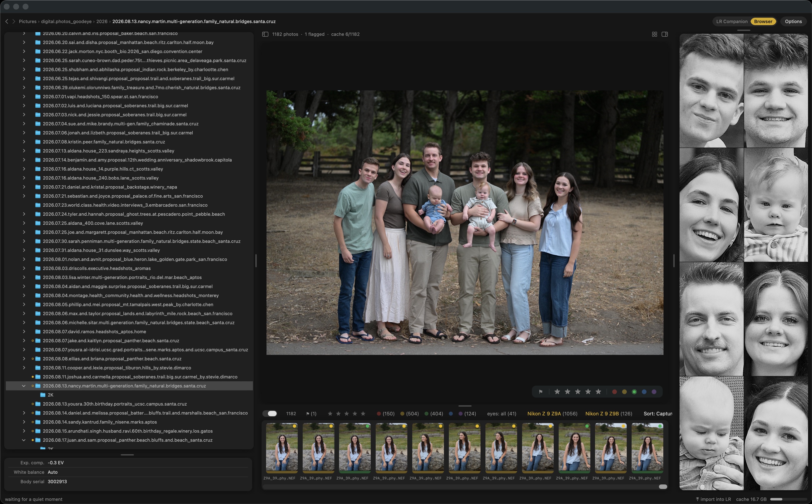Image resolution: width=812 pixels, height=504 pixels.
Task: Toggle the left sidebar panel icon
Action: click(265, 34)
